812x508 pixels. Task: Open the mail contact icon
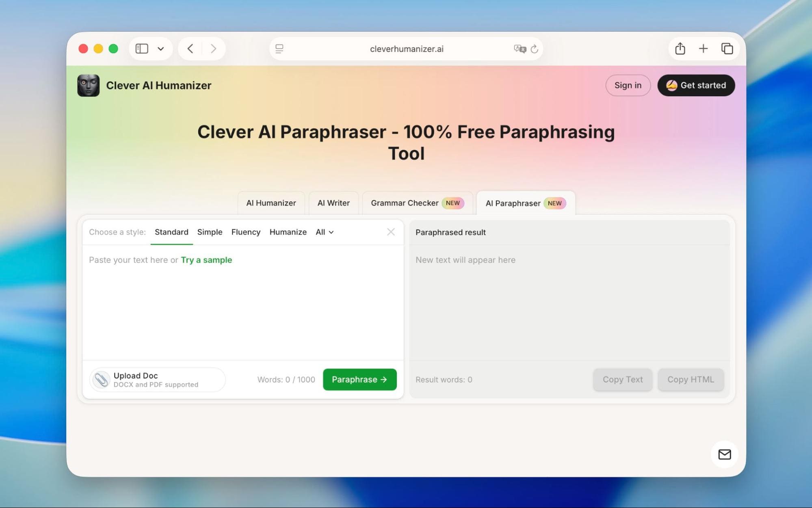pos(725,454)
